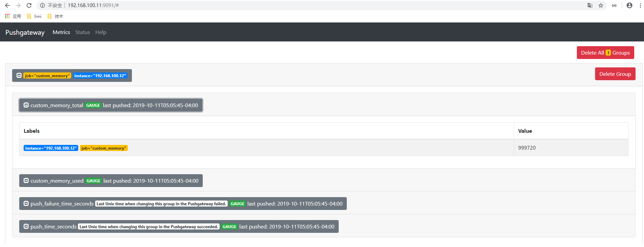Click GAUGE badge on custom_memory_used

[93, 181]
